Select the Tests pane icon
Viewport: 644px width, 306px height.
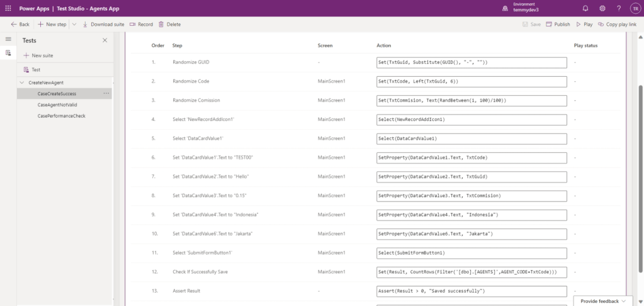click(8, 53)
